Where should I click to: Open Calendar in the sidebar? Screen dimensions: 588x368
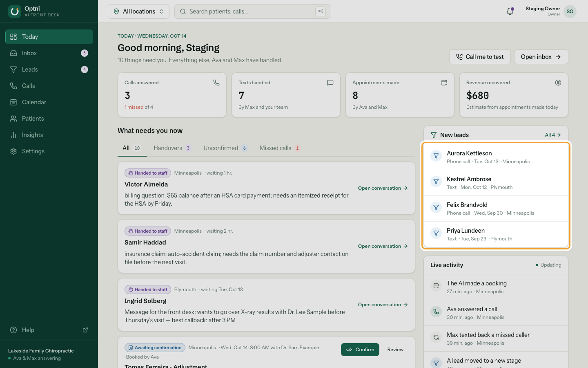click(x=49, y=102)
